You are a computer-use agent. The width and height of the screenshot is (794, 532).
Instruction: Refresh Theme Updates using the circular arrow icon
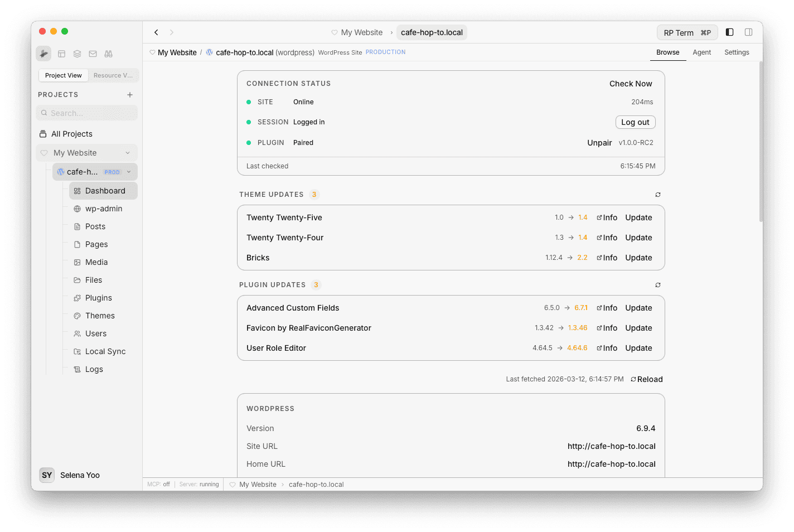(x=658, y=195)
